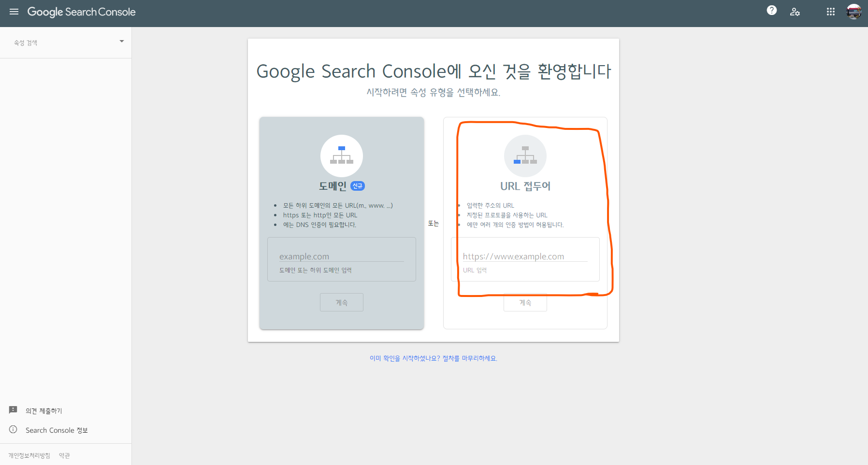This screenshot has height=465, width=868.
Task: Click the 'Google Search Console에 오신 것을 환영합니다' heading
Action: pos(434,71)
